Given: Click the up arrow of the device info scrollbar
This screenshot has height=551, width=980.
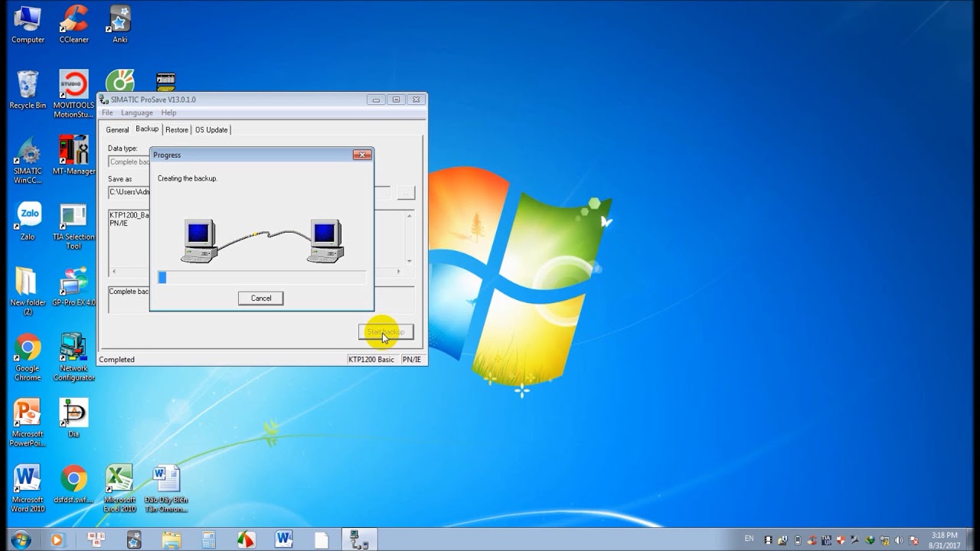Looking at the screenshot, I should [x=410, y=217].
